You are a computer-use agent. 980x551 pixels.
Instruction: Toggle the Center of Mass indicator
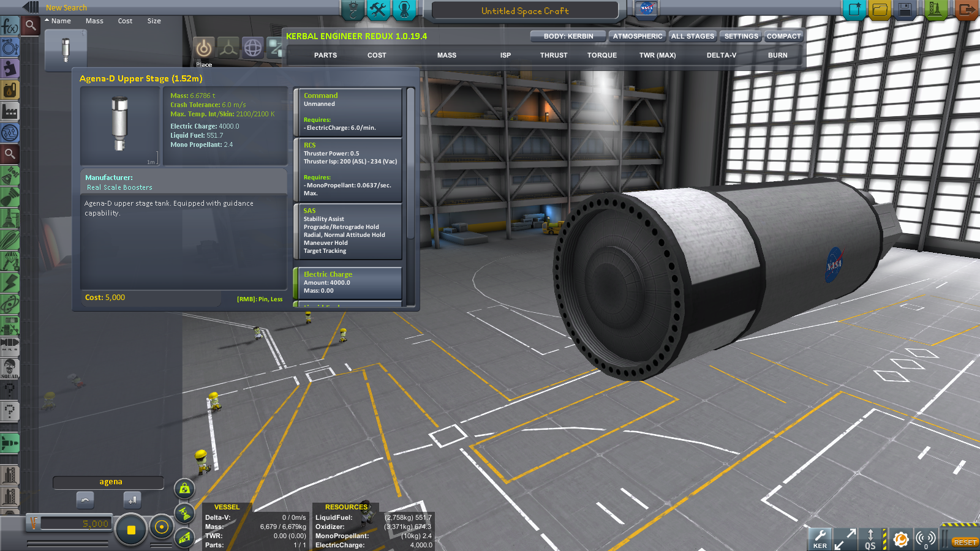[x=184, y=489]
